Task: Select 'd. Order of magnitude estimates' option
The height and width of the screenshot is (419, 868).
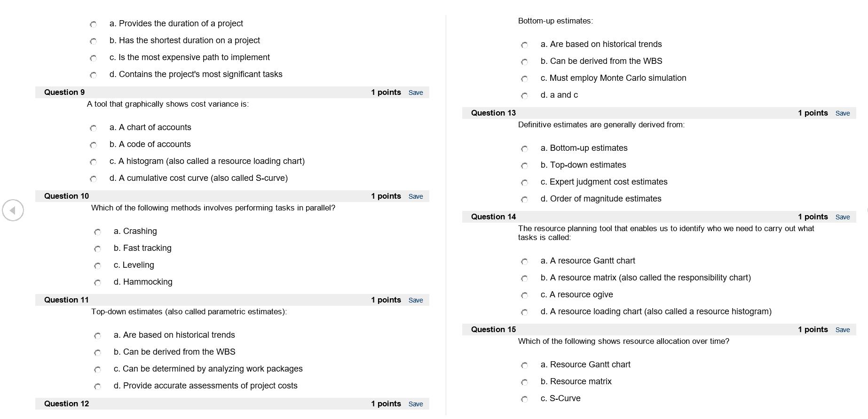Action: coord(525,200)
